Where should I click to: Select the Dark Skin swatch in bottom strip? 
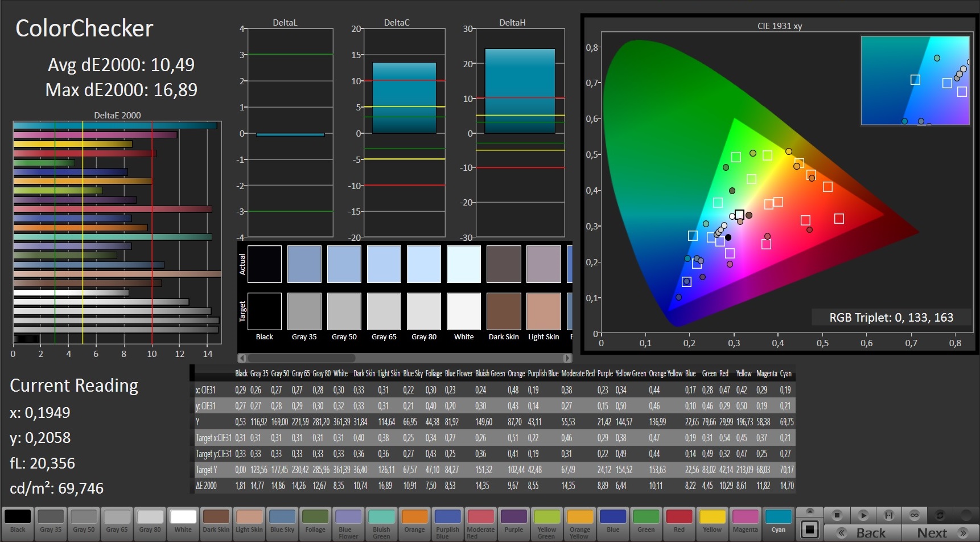(x=216, y=523)
